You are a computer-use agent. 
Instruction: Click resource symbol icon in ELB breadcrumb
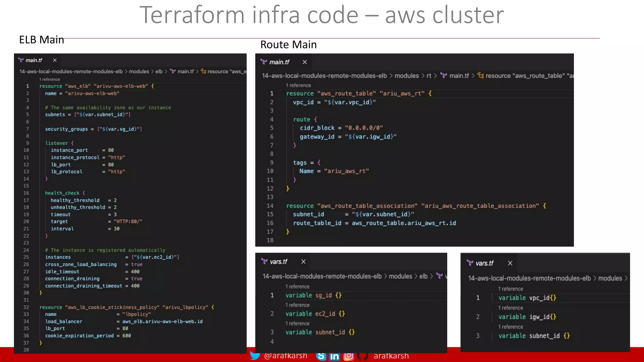[x=203, y=71]
